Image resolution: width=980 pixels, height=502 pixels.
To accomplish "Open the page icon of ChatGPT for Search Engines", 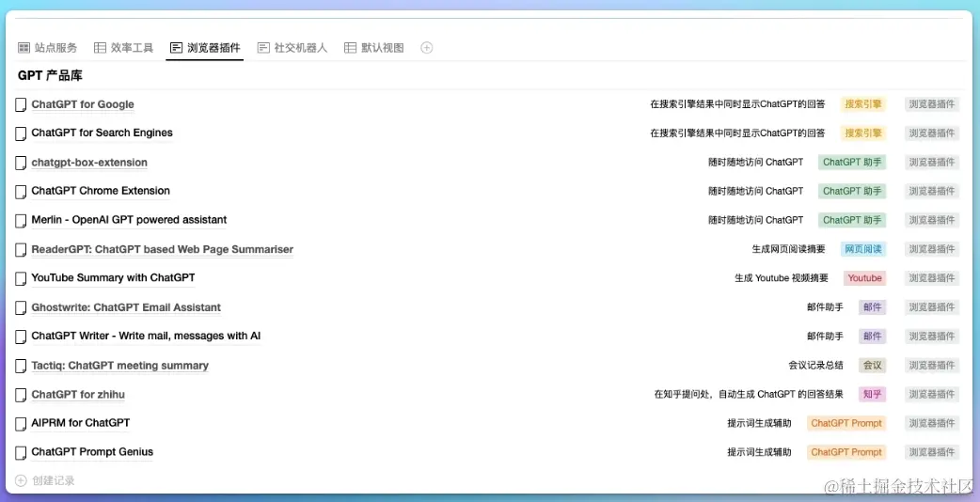I will [x=21, y=133].
